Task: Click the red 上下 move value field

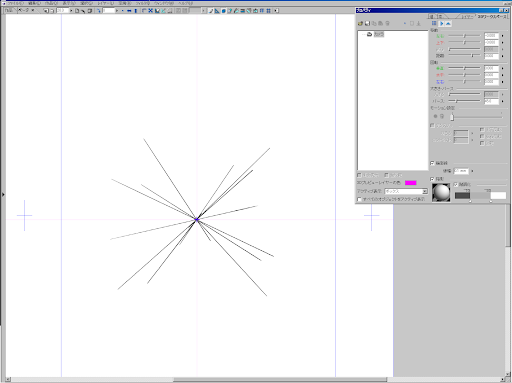Action: (x=491, y=43)
